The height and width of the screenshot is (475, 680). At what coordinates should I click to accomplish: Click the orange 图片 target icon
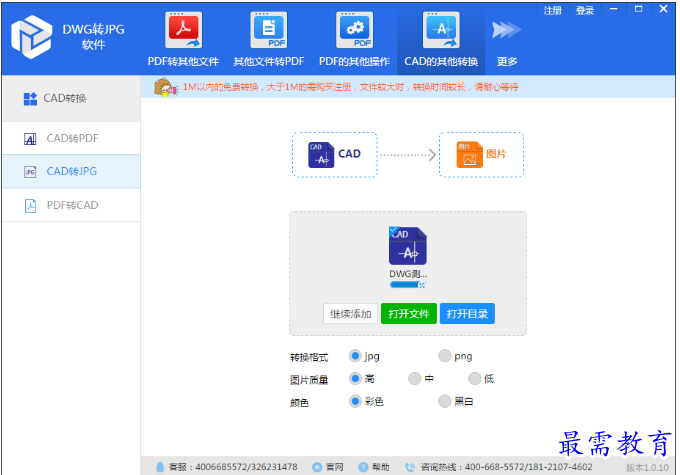(469, 155)
